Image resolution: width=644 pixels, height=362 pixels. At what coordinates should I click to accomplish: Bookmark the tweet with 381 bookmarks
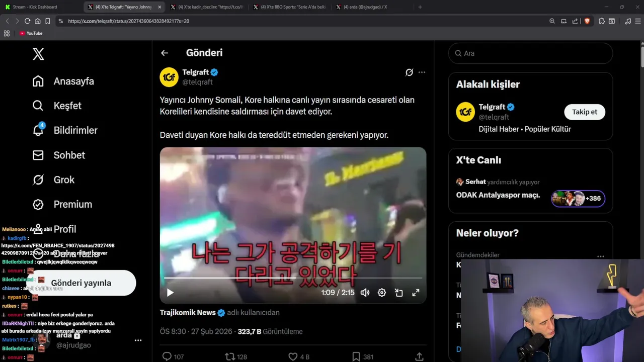(x=362, y=357)
